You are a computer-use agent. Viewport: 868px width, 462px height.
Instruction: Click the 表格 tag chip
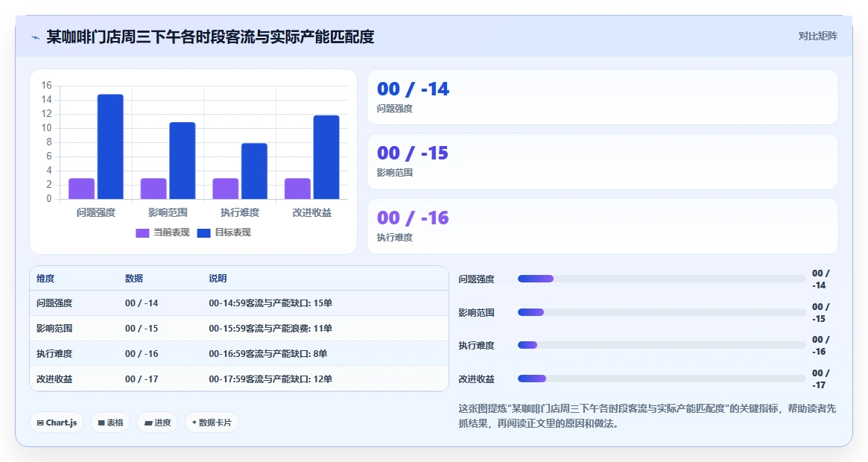pyautogui.click(x=111, y=423)
